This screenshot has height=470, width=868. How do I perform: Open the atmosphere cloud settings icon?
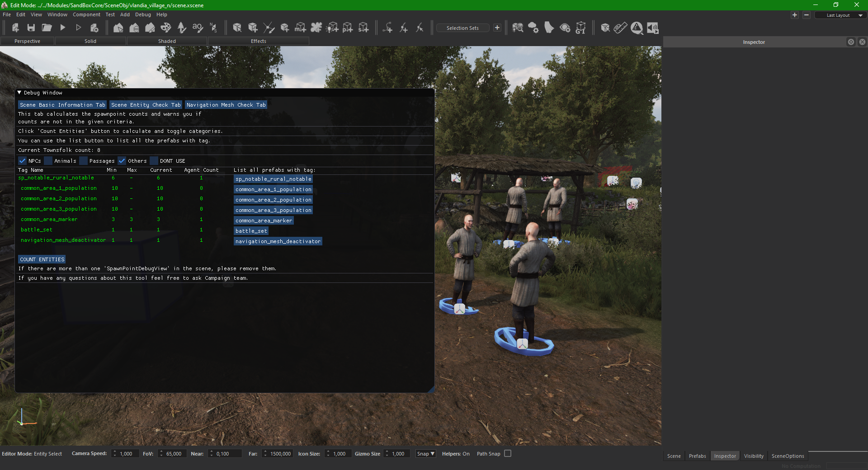[x=533, y=28]
